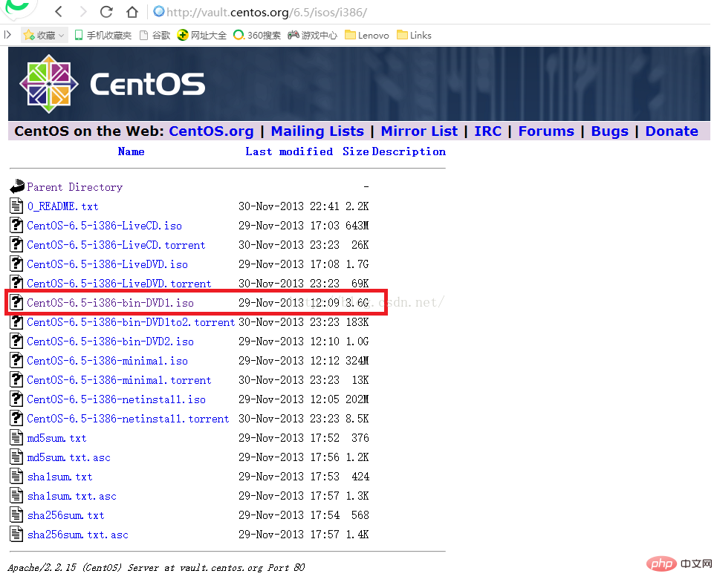Download CentOS-6.5-i386-netinstall.torrent

point(128,419)
